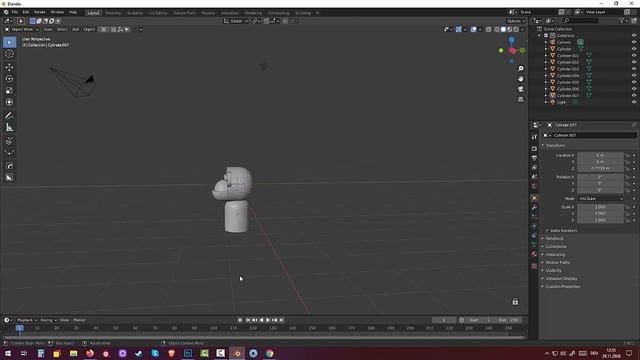Toggle Collection visibility eye icon

coord(634,36)
